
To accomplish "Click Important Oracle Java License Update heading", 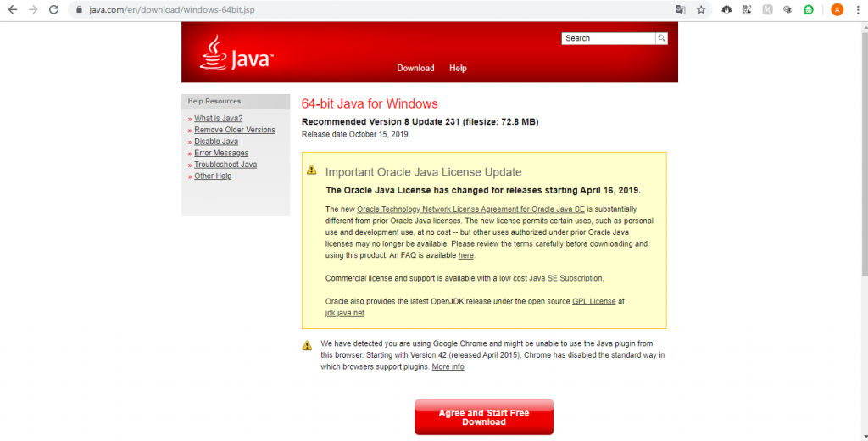I will (x=423, y=172).
